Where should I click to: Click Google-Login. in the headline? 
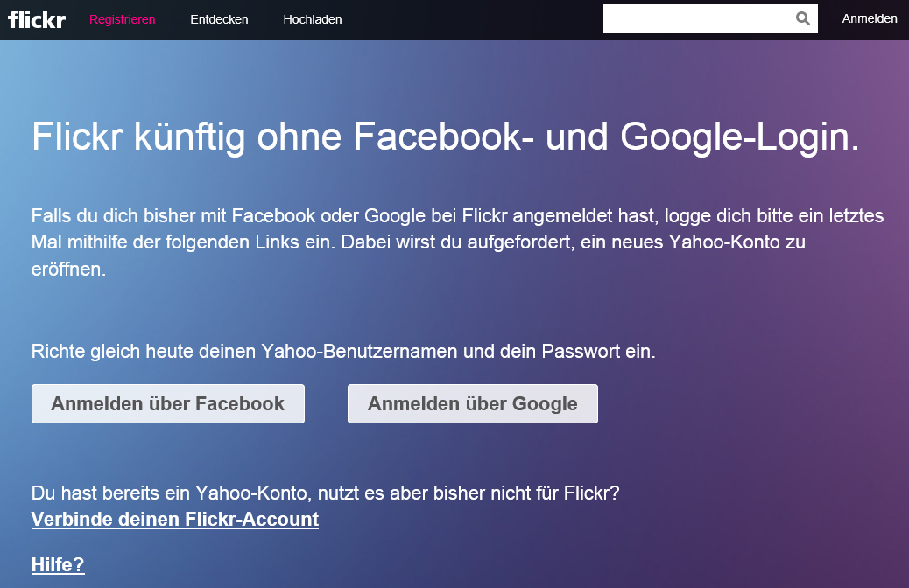740,136
